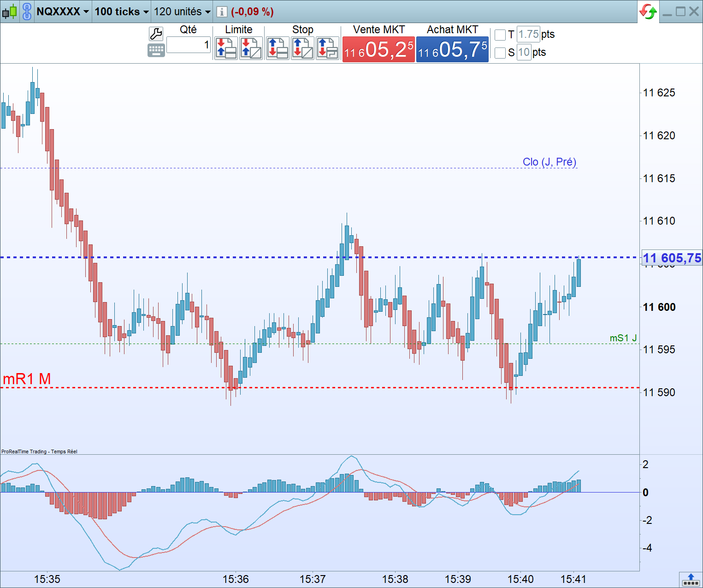Click the red-green refresh arrows icon
This screenshot has height=588, width=703.
coord(648,12)
